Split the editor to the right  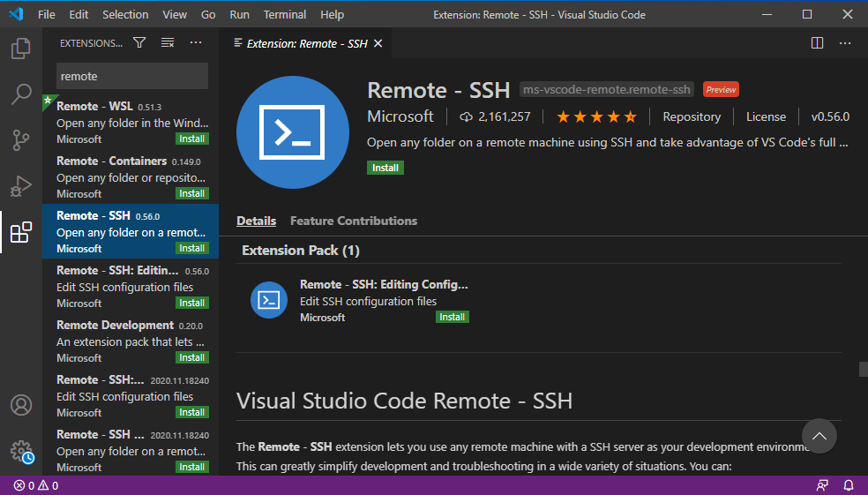point(817,43)
